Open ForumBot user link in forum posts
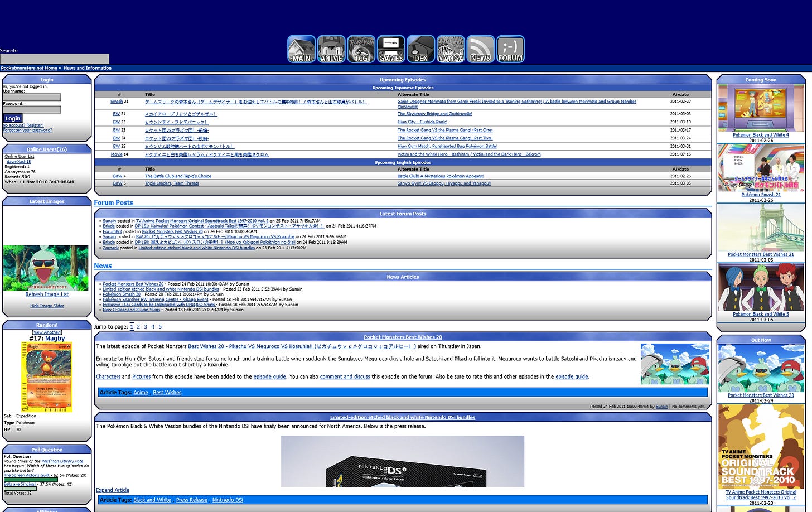 coord(112,231)
